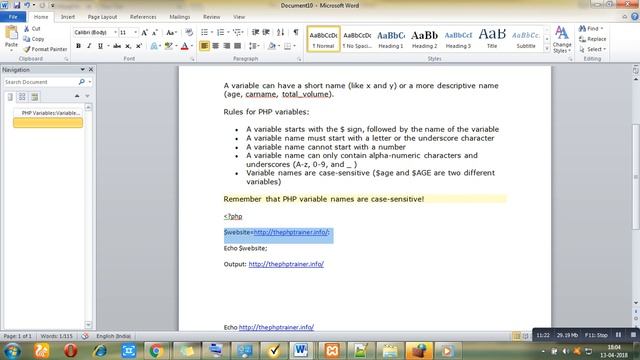Toggle Strikethrough formatting
640x360 pixels.
[117, 46]
